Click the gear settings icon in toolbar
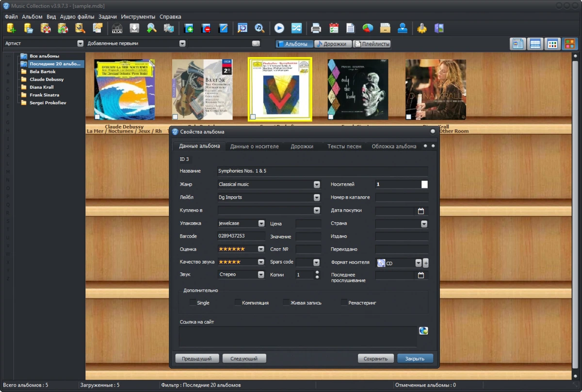Screen dimensions: 582x392 [x=422, y=28]
